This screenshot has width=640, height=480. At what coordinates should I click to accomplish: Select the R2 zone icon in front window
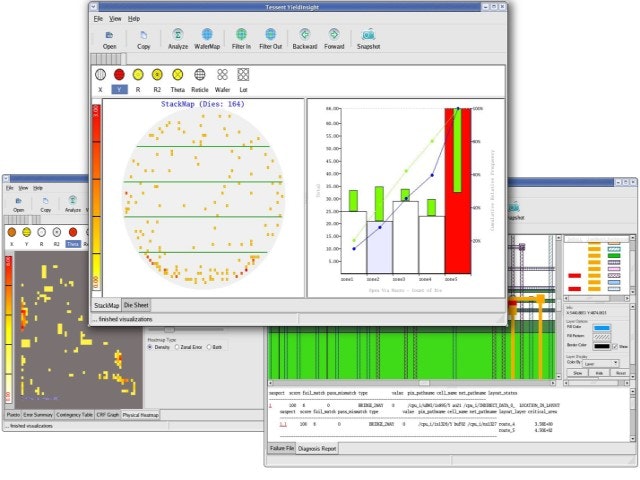coord(157,75)
